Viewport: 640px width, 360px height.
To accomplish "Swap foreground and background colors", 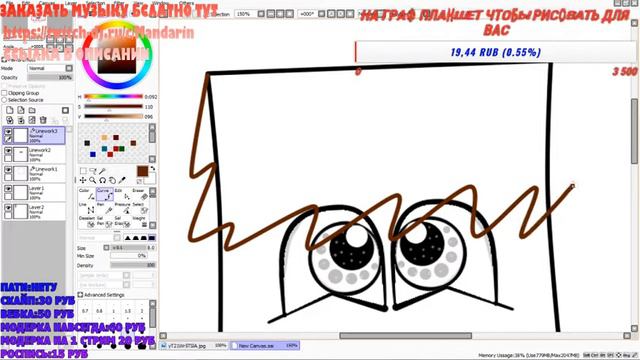I will click(x=153, y=168).
